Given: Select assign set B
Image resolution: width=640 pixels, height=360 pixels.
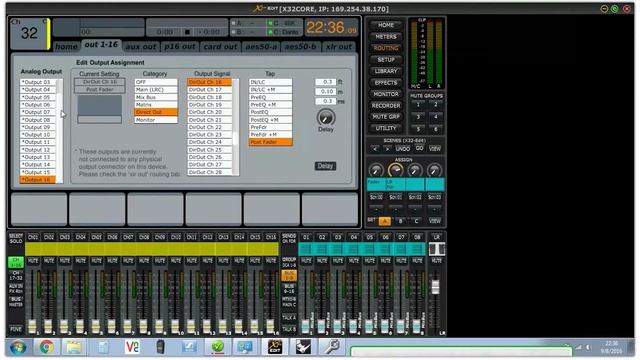Looking at the screenshot, I should click(400, 221).
